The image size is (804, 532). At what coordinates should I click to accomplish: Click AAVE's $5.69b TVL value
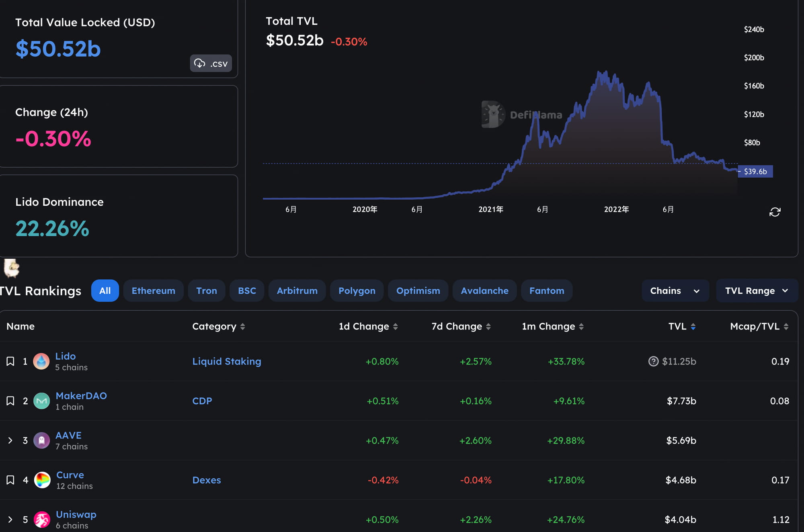click(x=681, y=440)
